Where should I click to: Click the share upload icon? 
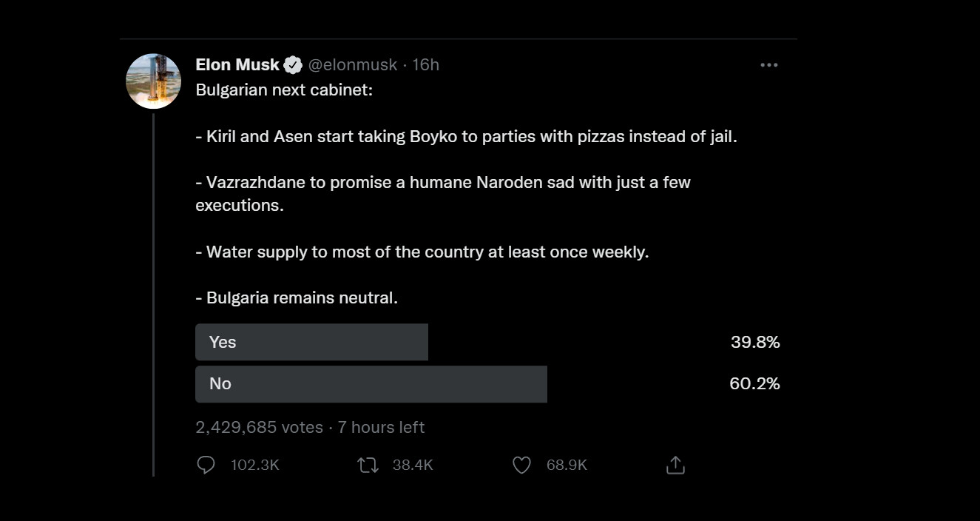(x=675, y=465)
